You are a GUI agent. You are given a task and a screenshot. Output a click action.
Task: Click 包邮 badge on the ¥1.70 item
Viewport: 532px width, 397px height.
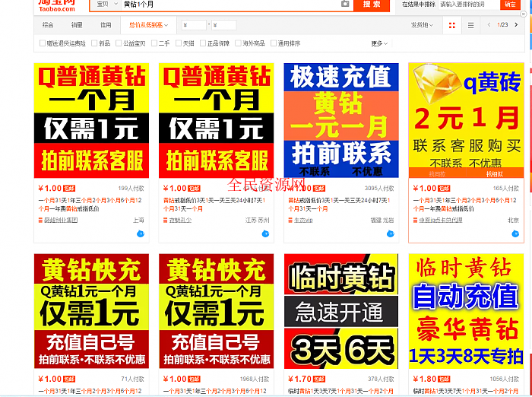tap(319, 379)
